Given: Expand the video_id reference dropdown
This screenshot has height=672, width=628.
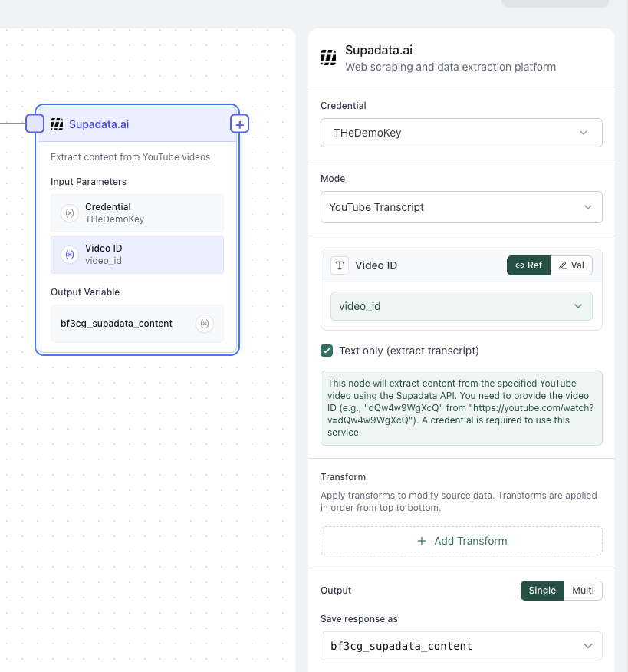Looking at the screenshot, I should (x=461, y=306).
